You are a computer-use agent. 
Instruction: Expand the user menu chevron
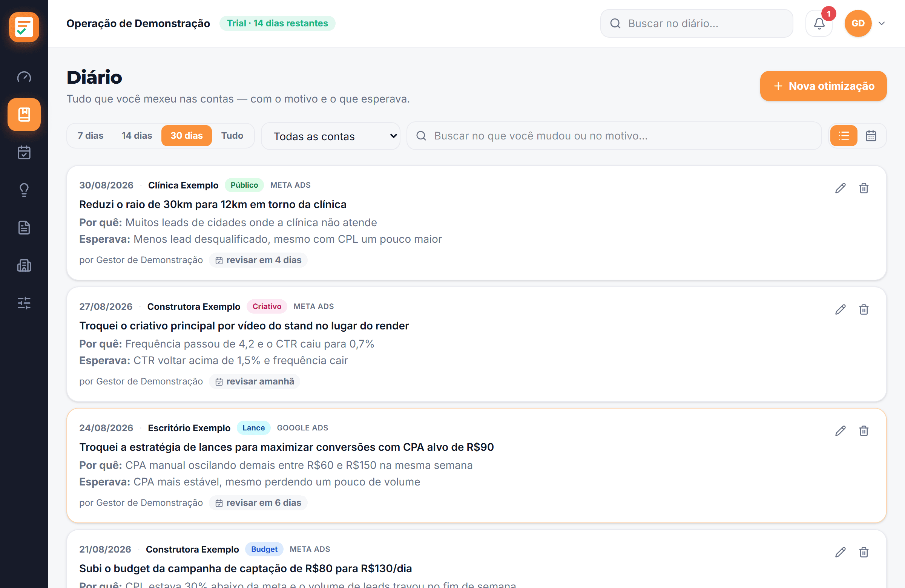click(x=882, y=23)
